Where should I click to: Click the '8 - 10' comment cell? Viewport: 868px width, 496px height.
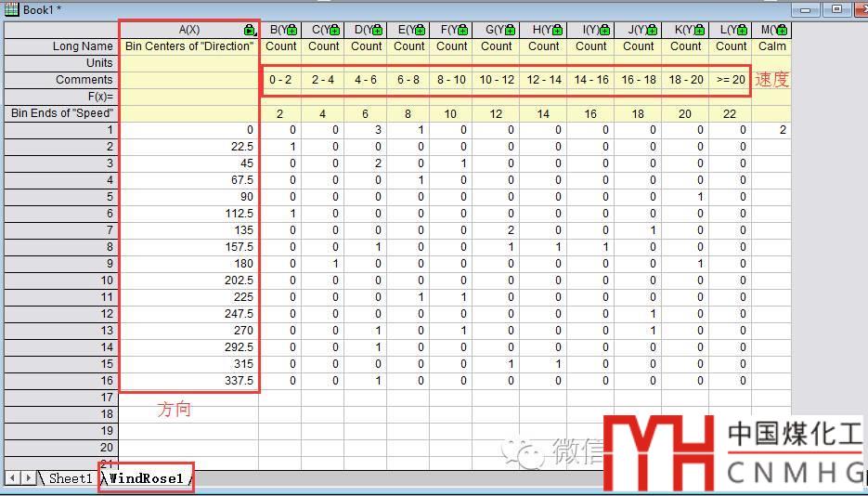(x=451, y=80)
